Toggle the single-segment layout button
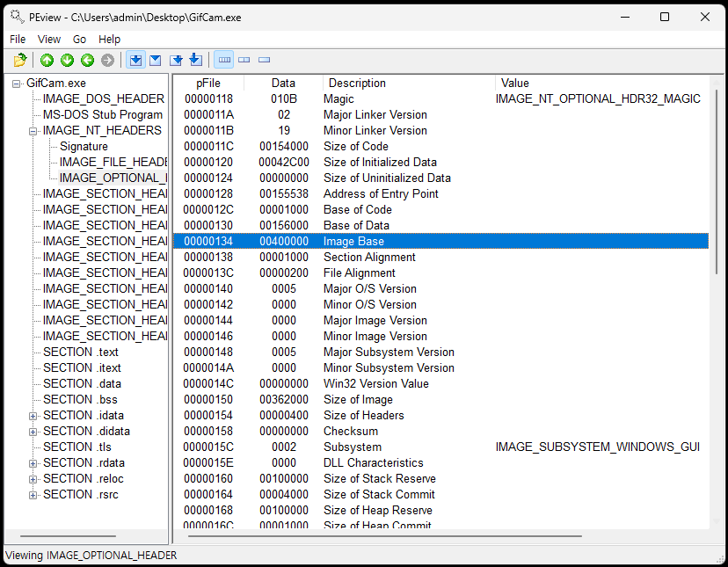 [265, 60]
